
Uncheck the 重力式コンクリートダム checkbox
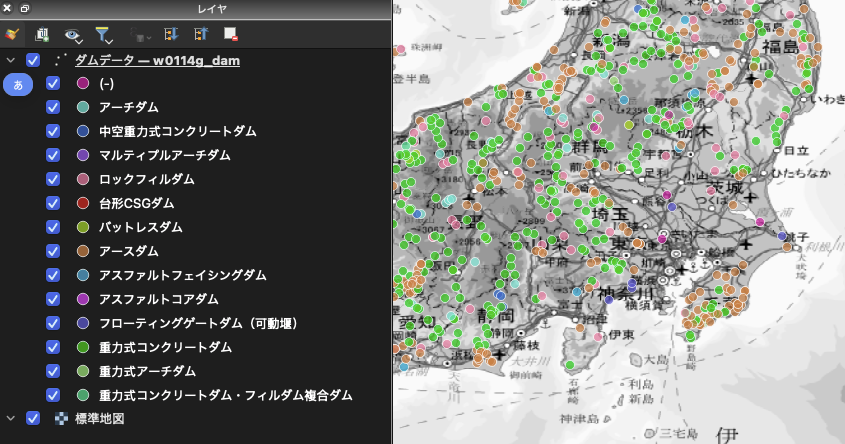[x=53, y=347]
